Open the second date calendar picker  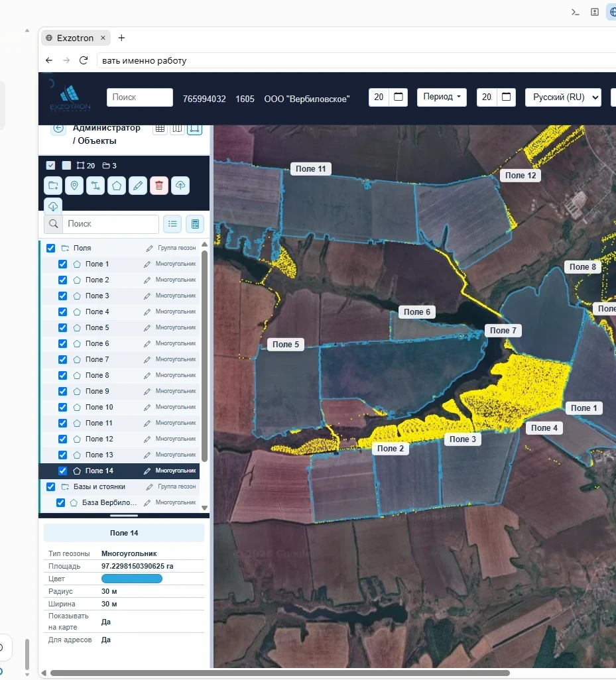tap(506, 97)
